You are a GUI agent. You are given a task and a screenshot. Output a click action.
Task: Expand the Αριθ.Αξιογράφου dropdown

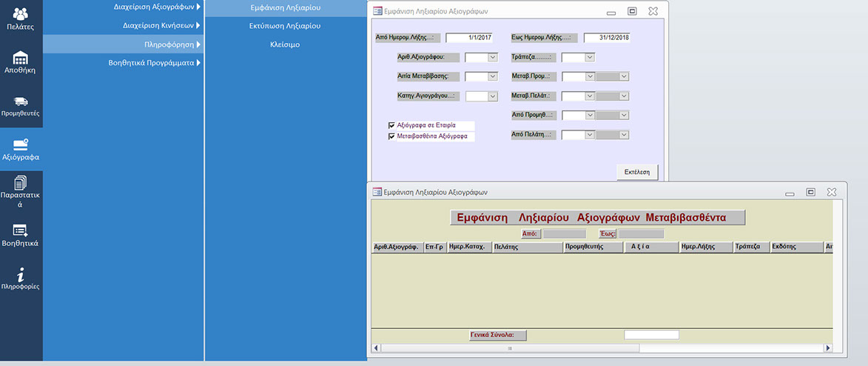coord(492,57)
